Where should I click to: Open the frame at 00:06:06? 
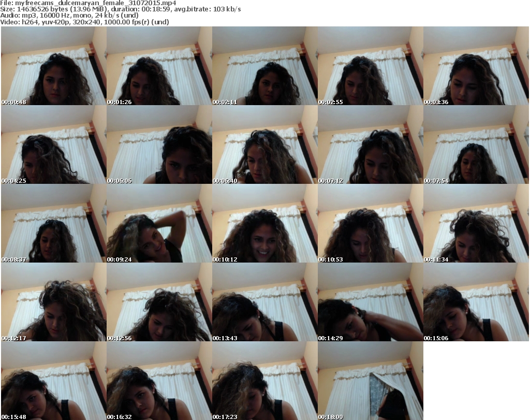coord(159,144)
